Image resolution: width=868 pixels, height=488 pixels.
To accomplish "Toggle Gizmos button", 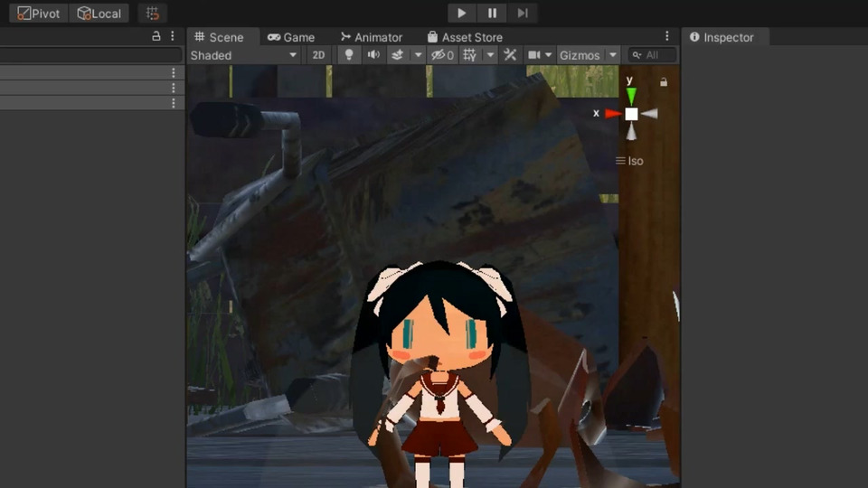I will tap(580, 55).
